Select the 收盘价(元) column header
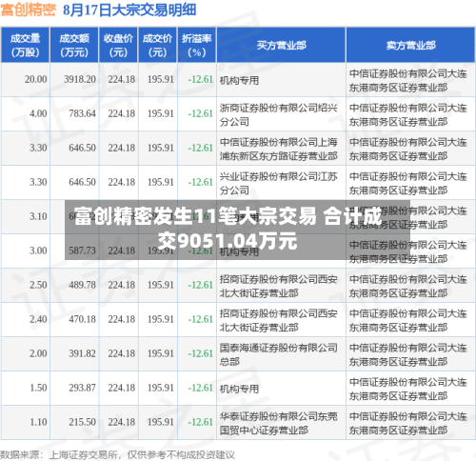476x461 pixels. [118, 45]
